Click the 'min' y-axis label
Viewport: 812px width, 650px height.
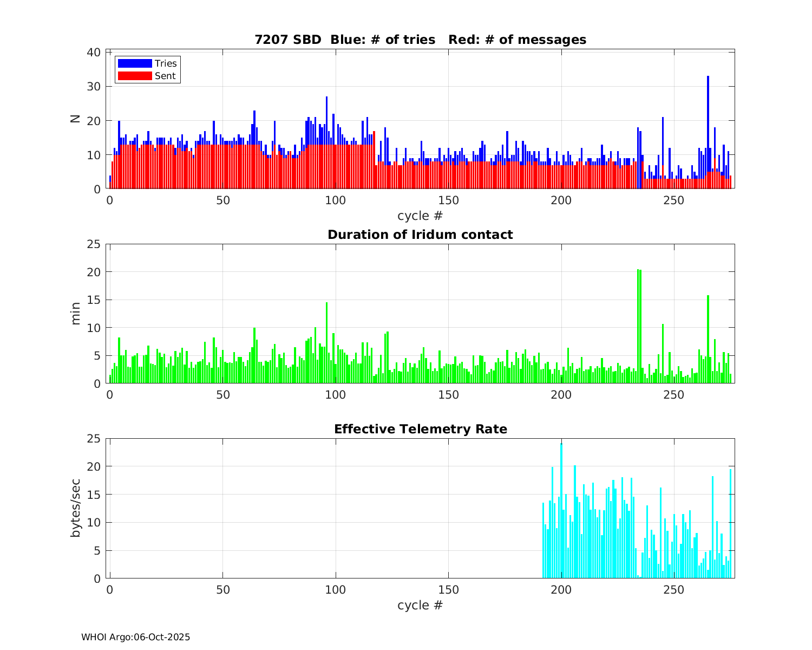(75, 314)
